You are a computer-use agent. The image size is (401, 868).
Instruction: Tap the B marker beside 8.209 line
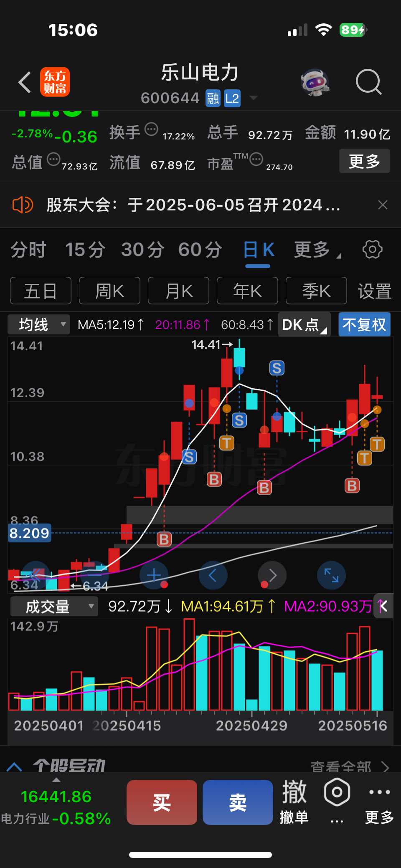(164, 539)
